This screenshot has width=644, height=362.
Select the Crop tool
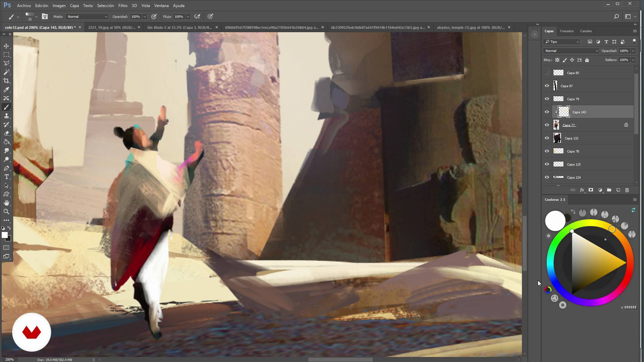click(x=6, y=81)
